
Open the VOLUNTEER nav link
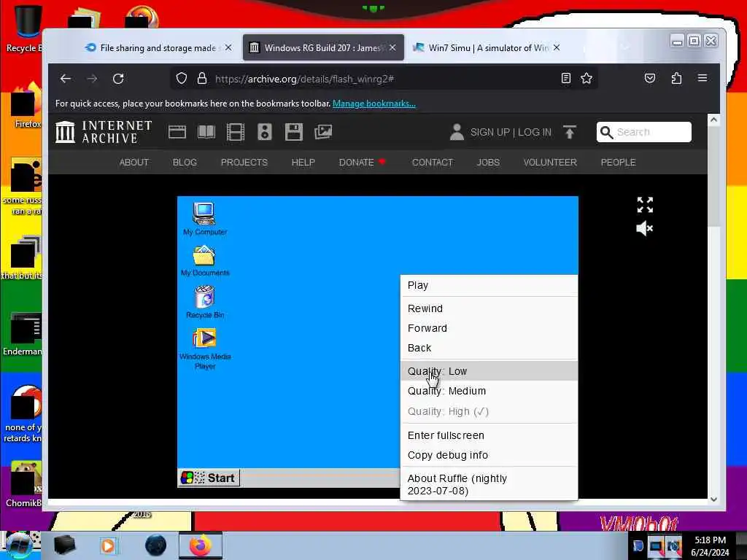[550, 163]
